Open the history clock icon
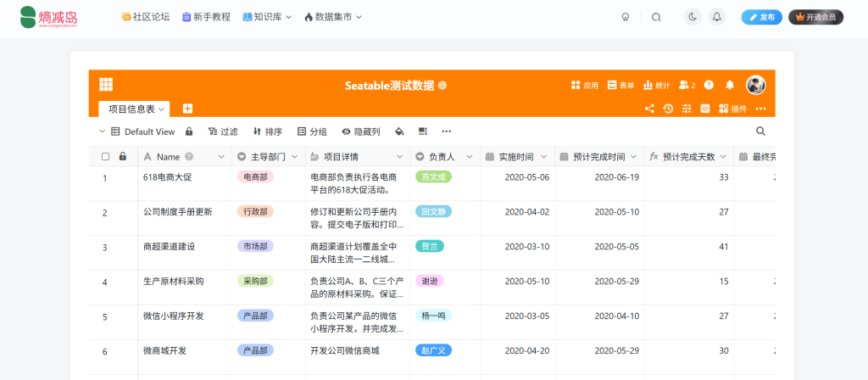Image resolution: width=868 pixels, height=380 pixels. [668, 109]
